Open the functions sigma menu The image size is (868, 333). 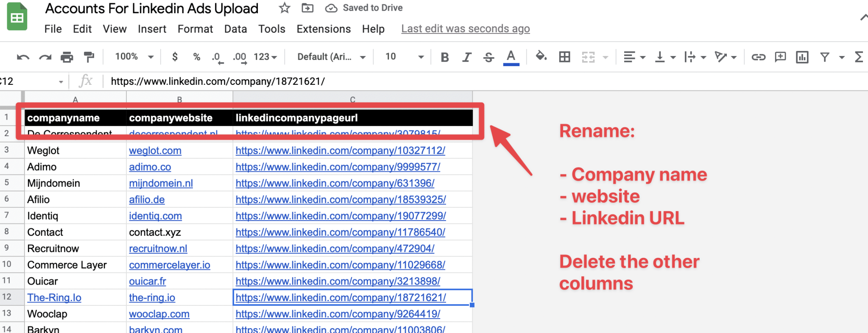point(859,57)
